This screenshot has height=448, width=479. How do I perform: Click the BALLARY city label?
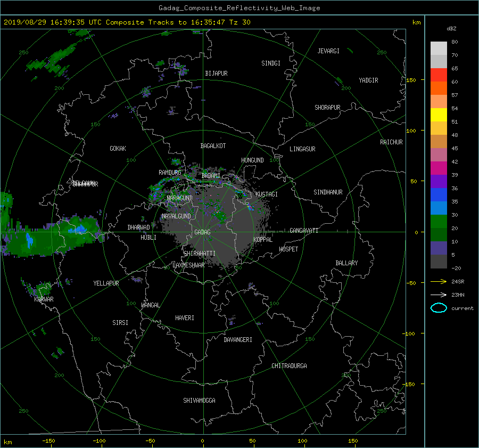[346, 263]
